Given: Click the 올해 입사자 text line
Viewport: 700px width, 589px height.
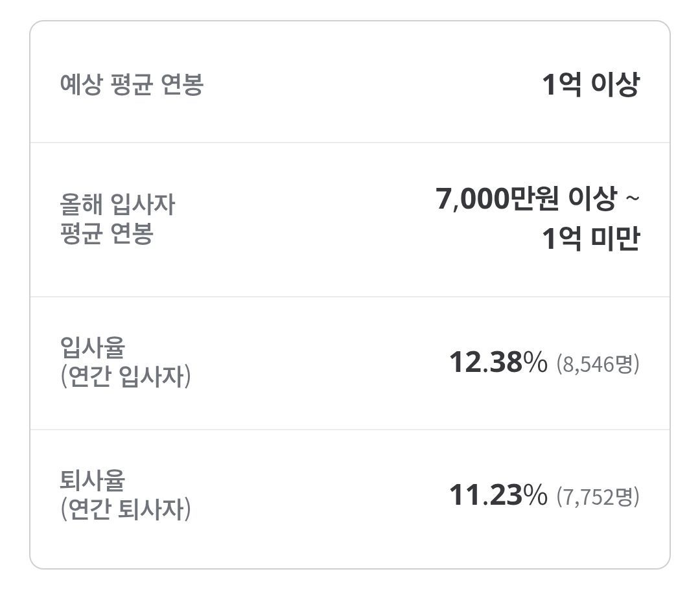Looking at the screenshot, I should click(x=117, y=205).
